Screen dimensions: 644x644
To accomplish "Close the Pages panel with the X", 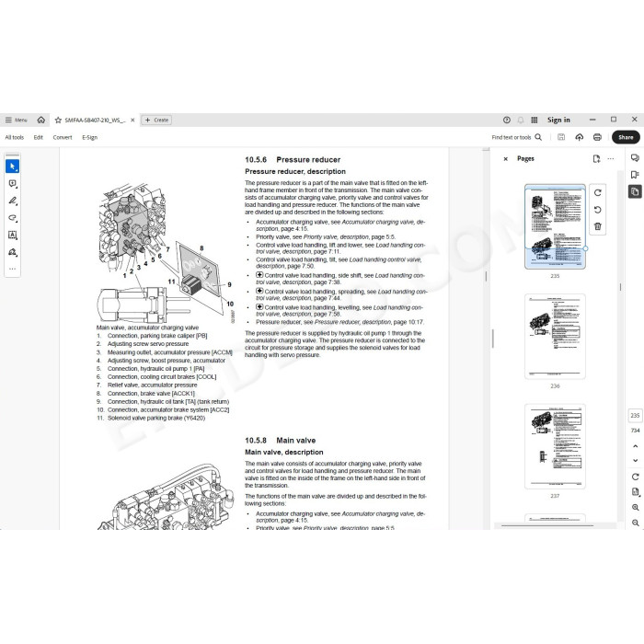I will pos(506,159).
